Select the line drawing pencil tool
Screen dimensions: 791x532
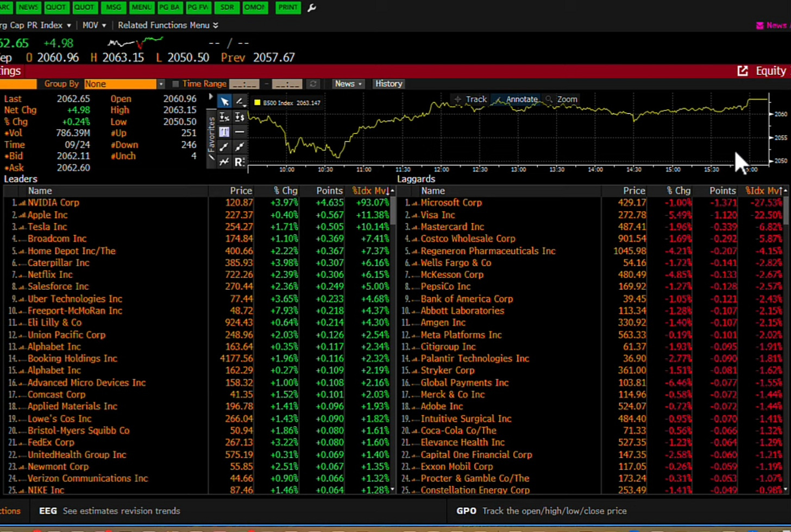[239, 102]
